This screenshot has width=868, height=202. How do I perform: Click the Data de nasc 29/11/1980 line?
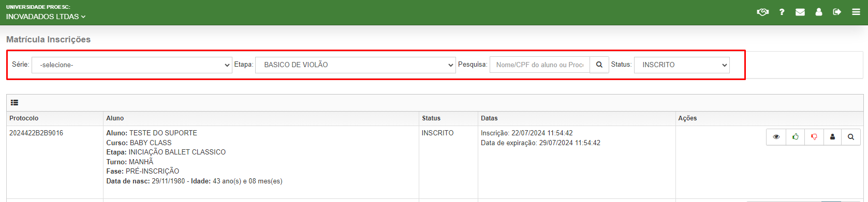194,181
